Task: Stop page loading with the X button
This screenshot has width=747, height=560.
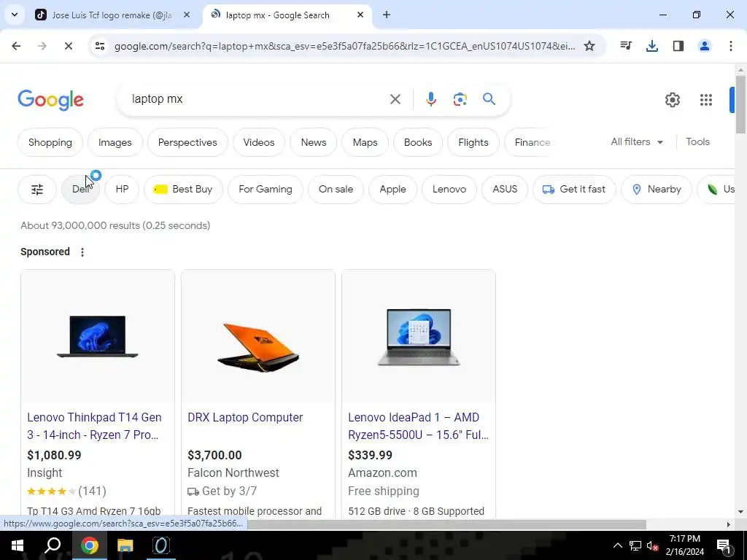Action: (x=68, y=46)
